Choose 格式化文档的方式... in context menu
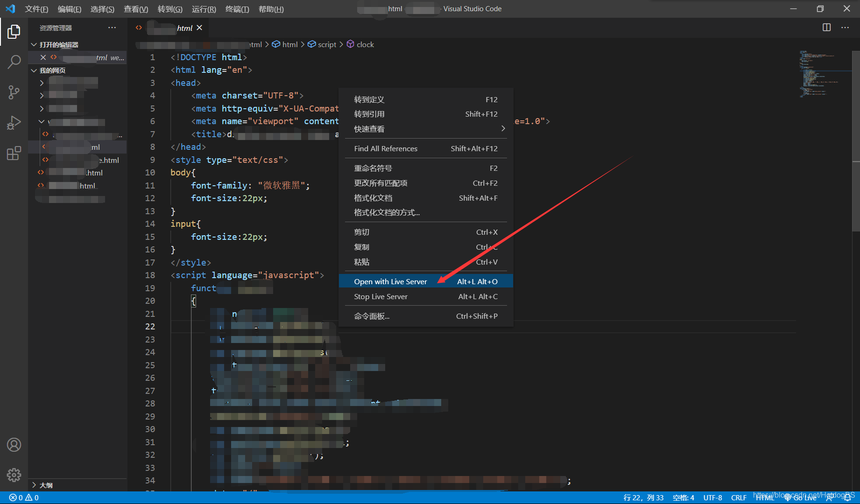 coord(426,212)
